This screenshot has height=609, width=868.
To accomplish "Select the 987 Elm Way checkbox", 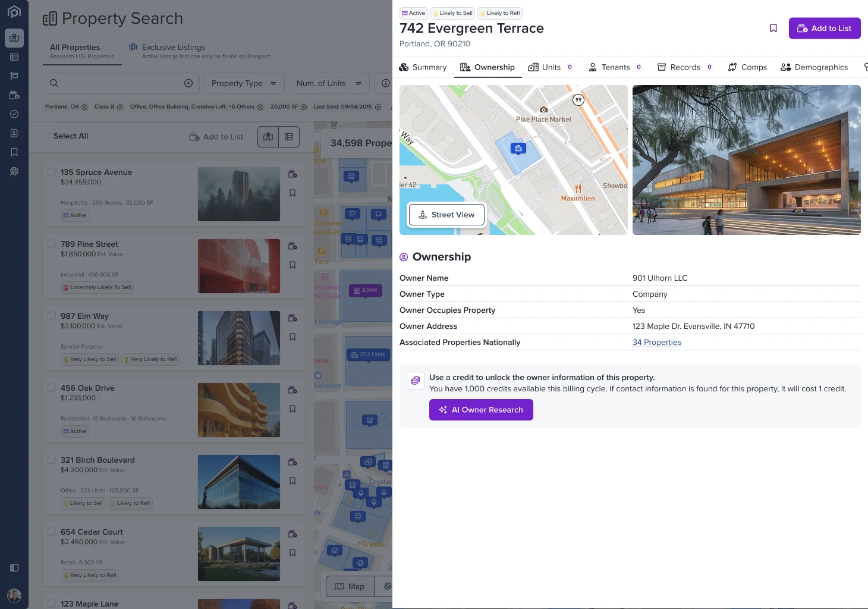I will click(52, 316).
